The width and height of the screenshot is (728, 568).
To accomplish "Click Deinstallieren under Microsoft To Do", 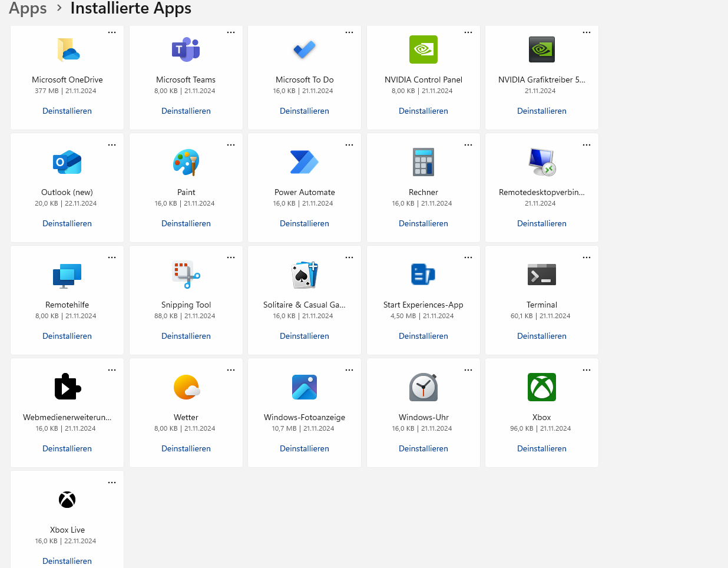I will (305, 111).
